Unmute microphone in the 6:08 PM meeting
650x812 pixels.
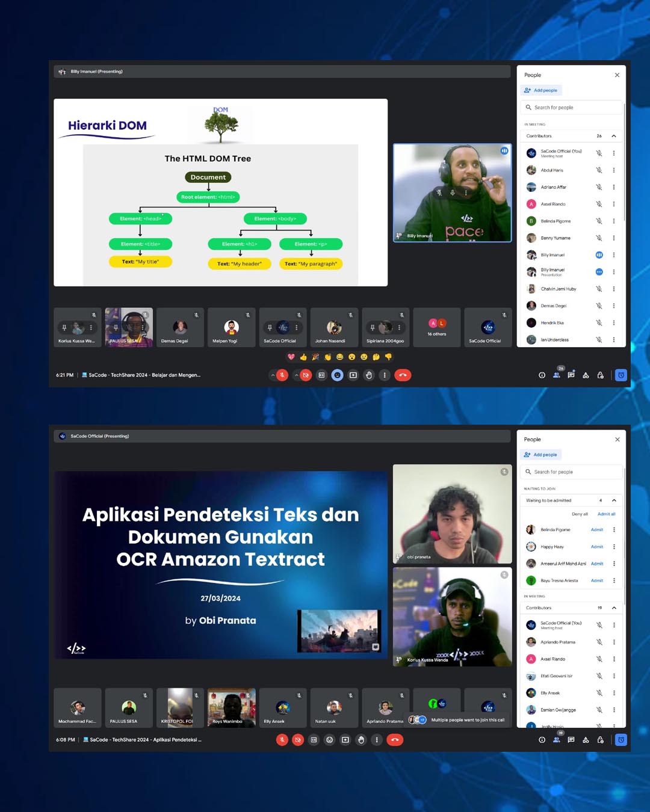click(282, 740)
